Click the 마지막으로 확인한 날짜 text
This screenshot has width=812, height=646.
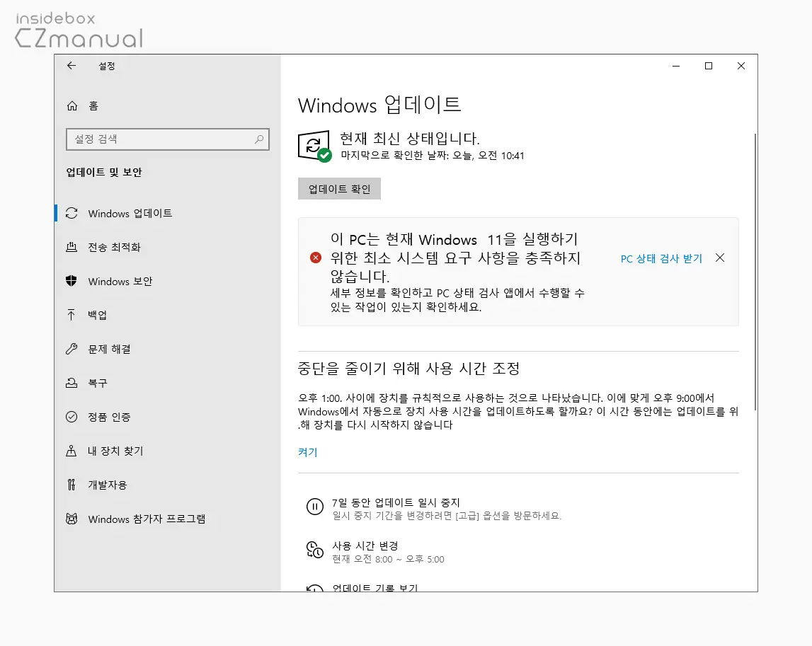(433, 155)
